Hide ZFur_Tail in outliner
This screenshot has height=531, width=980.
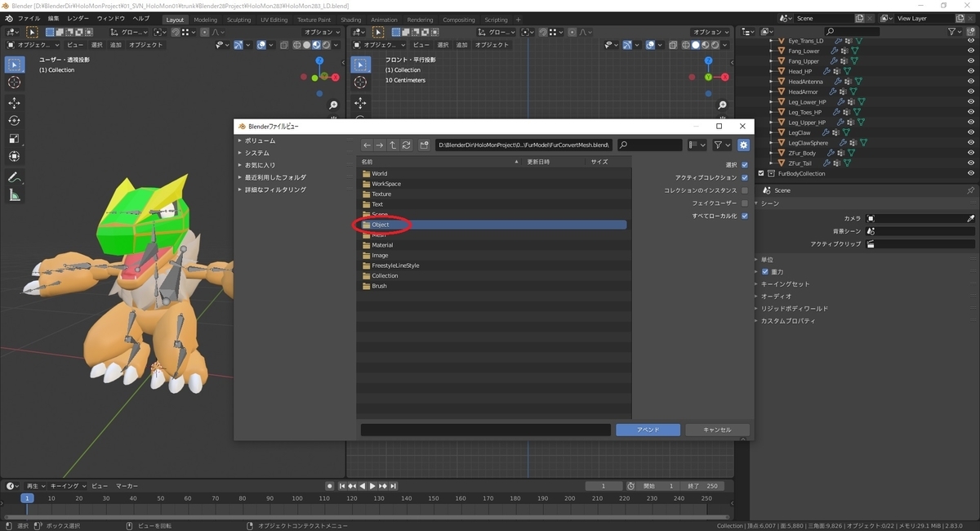971,163
